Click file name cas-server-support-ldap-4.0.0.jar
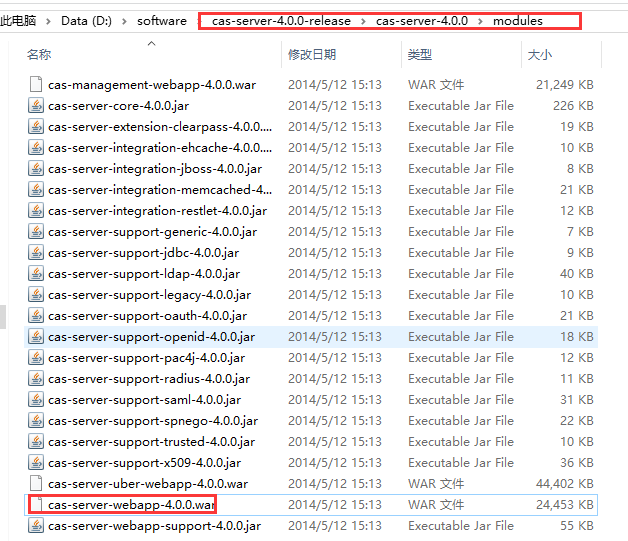The image size is (628, 541). tap(144, 274)
